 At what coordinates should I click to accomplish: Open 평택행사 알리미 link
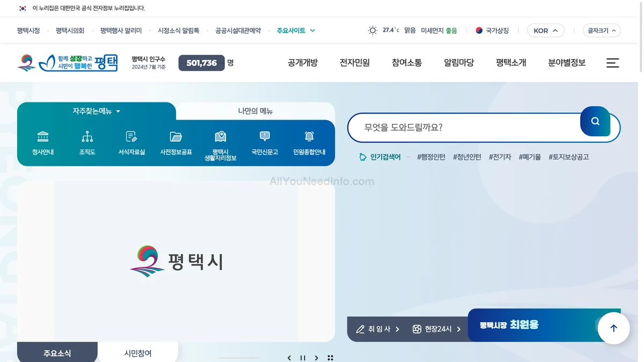point(121,31)
